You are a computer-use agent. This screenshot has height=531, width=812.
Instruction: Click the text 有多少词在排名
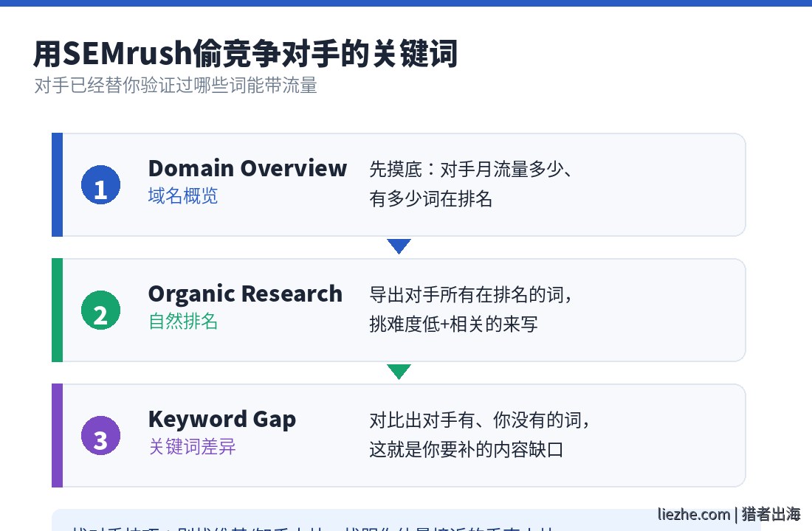[431, 198]
